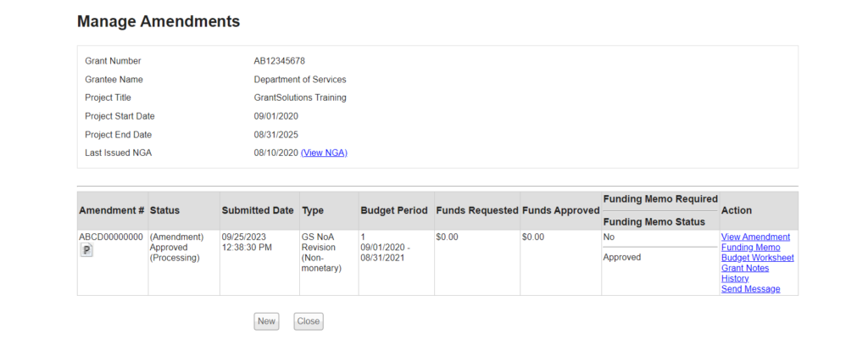Image resolution: width=868 pixels, height=340 pixels.
Task: Open the View Amendment link
Action: (x=755, y=237)
